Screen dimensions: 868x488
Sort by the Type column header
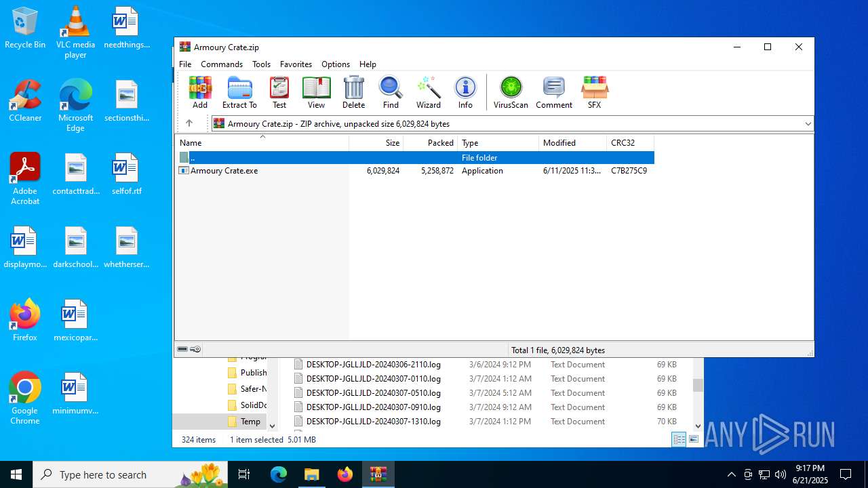pyautogui.click(x=498, y=142)
